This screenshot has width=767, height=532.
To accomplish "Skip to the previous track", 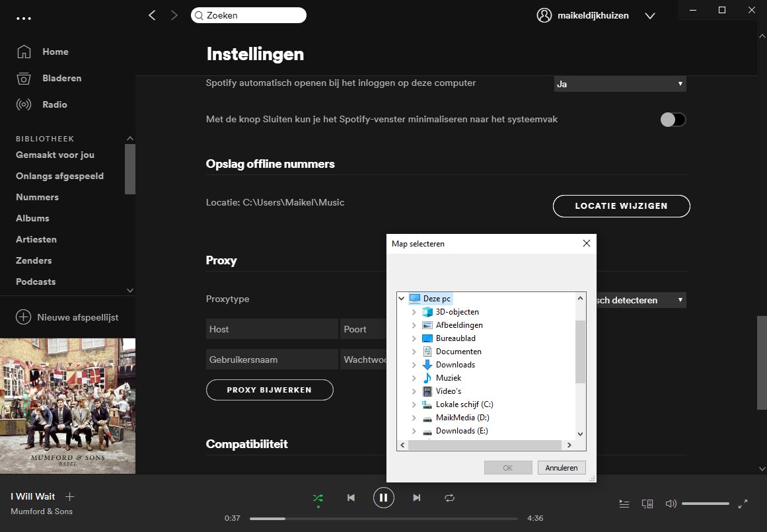I will 351,498.
